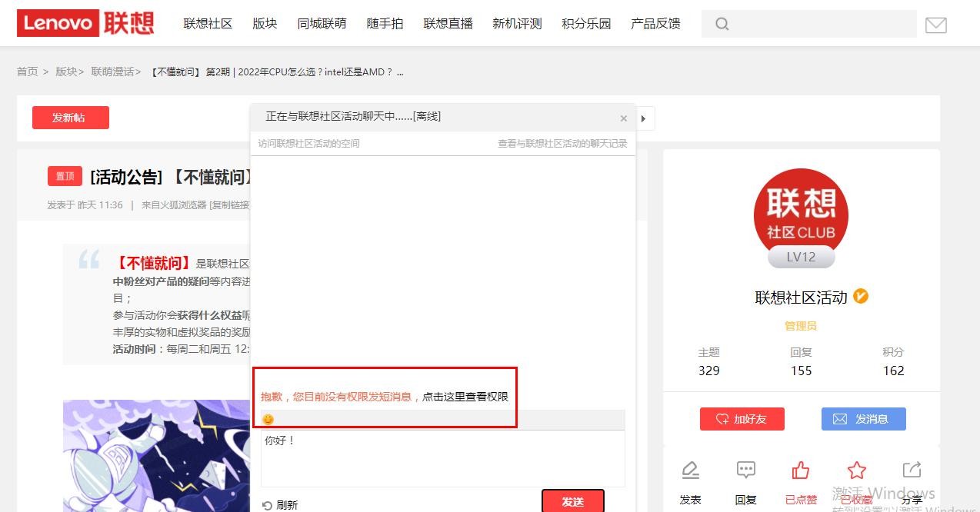Close the chat dialog with the X

pyautogui.click(x=623, y=118)
